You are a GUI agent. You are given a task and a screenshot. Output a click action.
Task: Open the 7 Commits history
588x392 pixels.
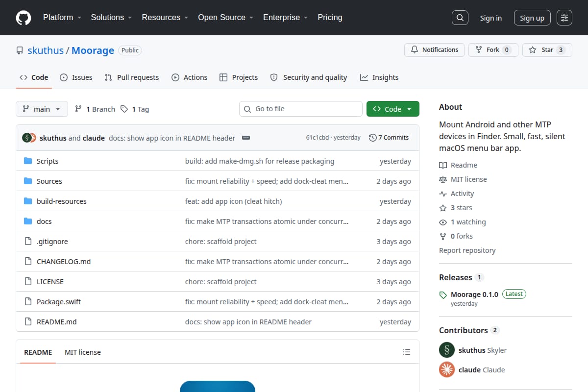(x=389, y=138)
